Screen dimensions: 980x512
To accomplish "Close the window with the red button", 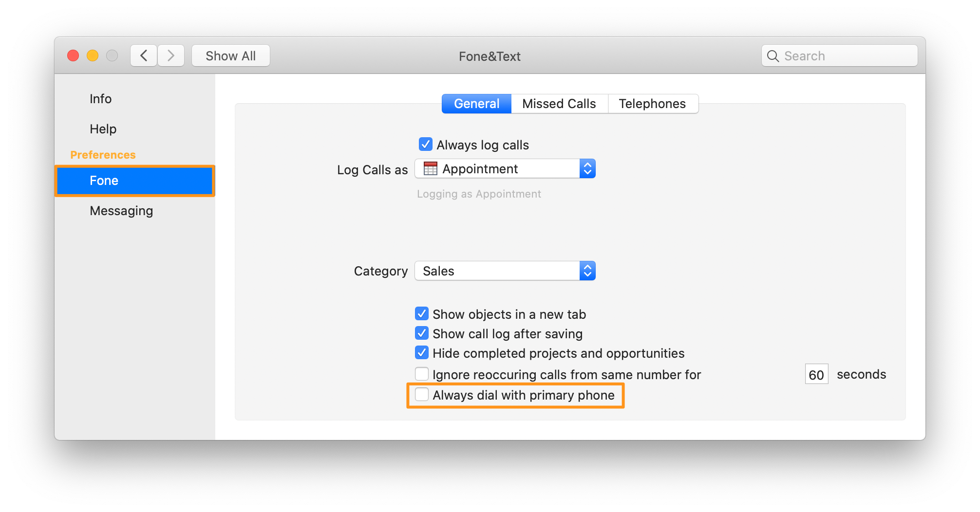I will (73, 55).
